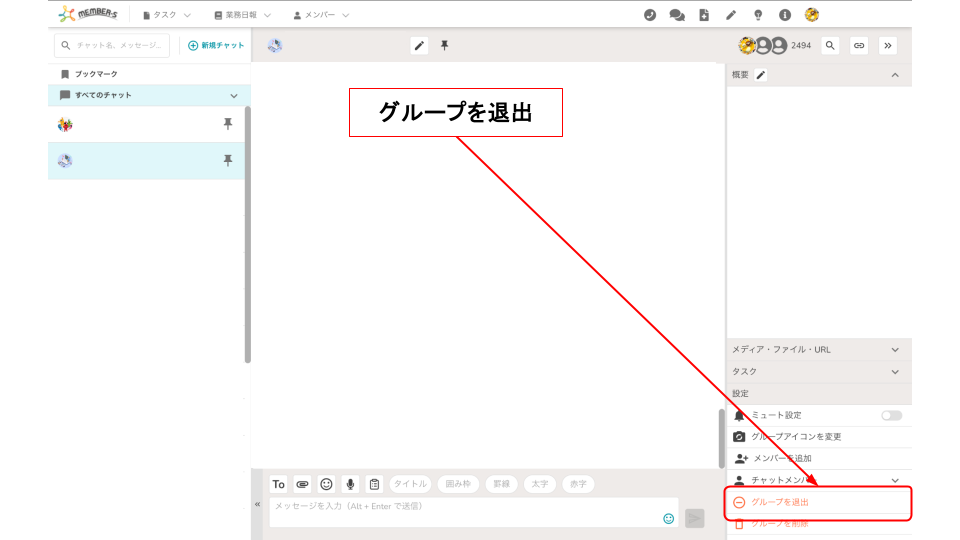Click the link icon in chat header

point(859,45)
